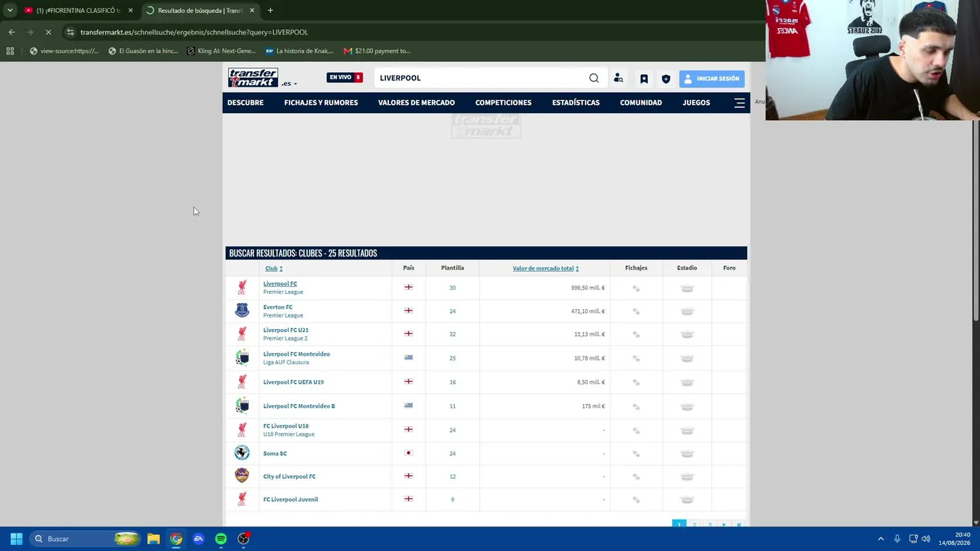Focus the LIVERPOOL search field
Viewport: 980px width, 551px height.
pyautogui.click(x=481, y=78)
